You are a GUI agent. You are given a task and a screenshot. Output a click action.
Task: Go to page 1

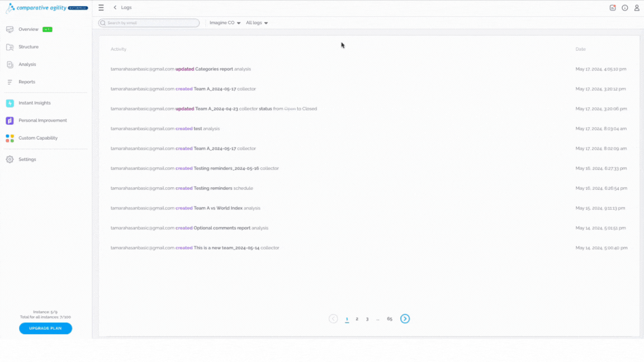click(347, 319)
